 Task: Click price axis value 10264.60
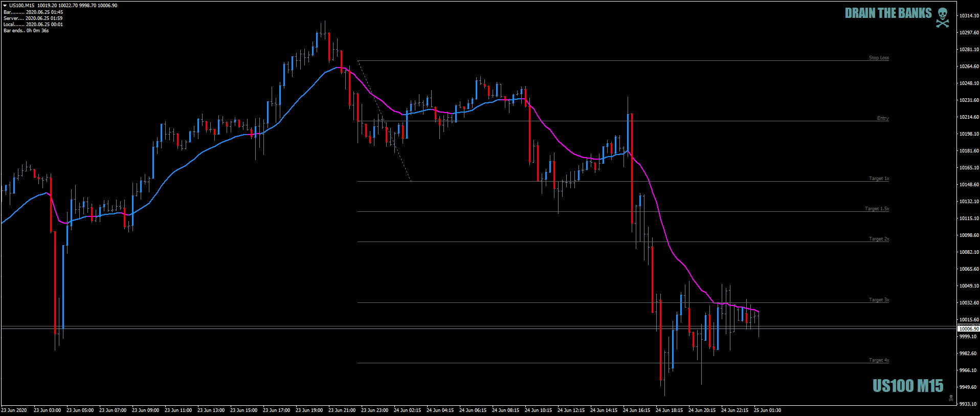tap(969, 67)
